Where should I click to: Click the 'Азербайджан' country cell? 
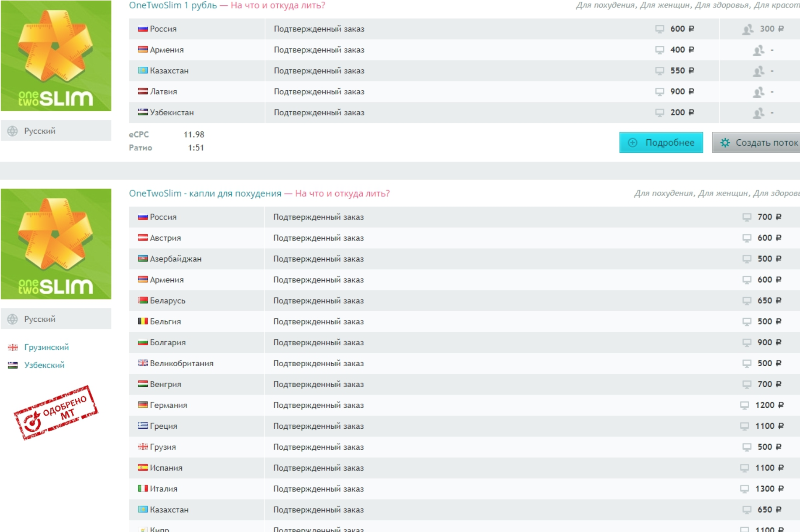pos(196,259)
